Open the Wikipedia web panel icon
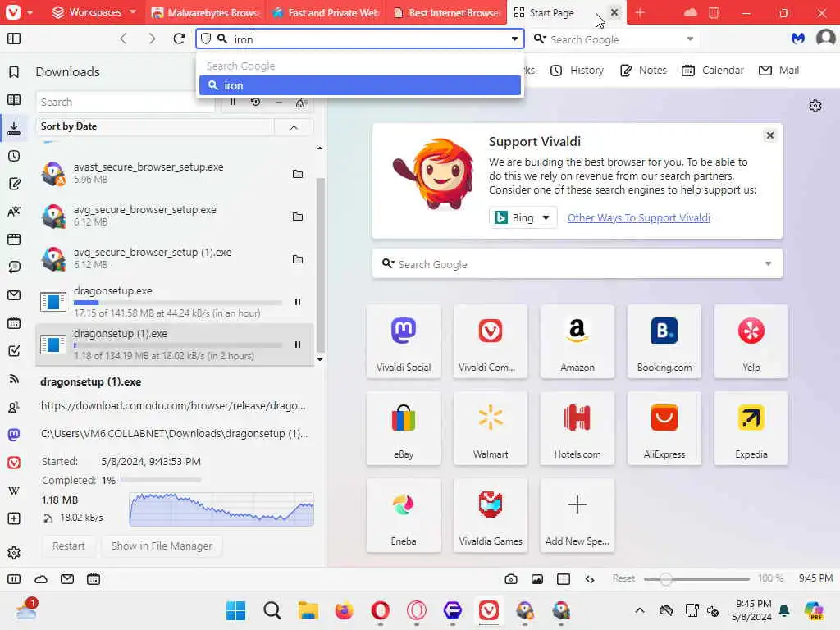The height and width of the screenshot is (630, 840). pyautogui.click(x=15, y=491)
